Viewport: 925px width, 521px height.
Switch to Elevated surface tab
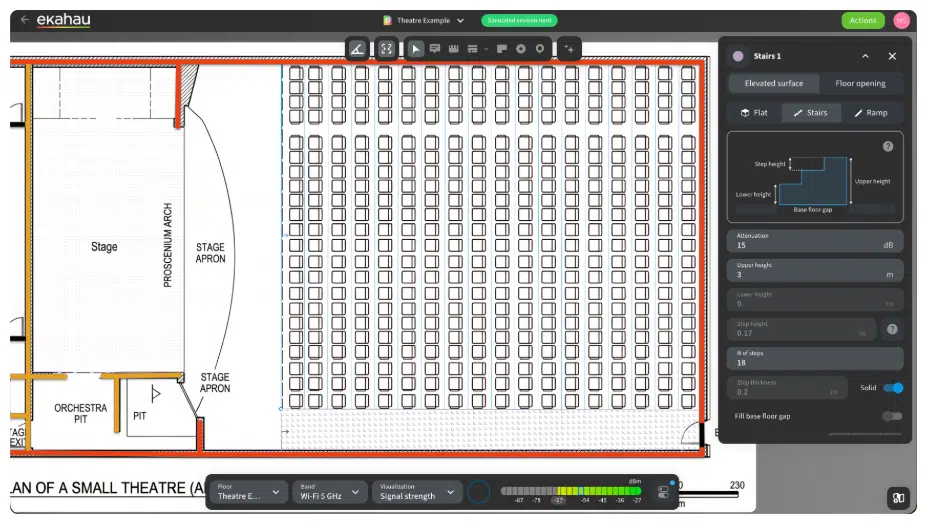tap(773, 83)
